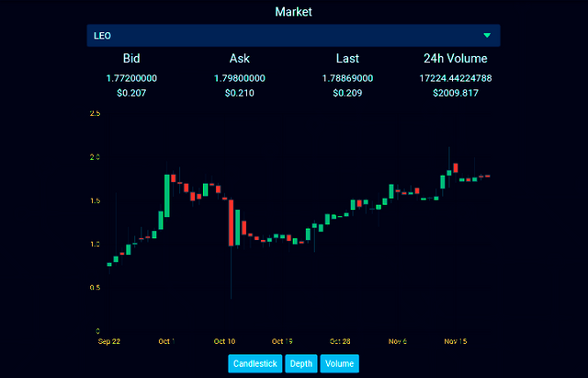Viewport: 588px width, 378px height.
Task: Click the Bid dollar value $0.207
Action: pos(131,93)
